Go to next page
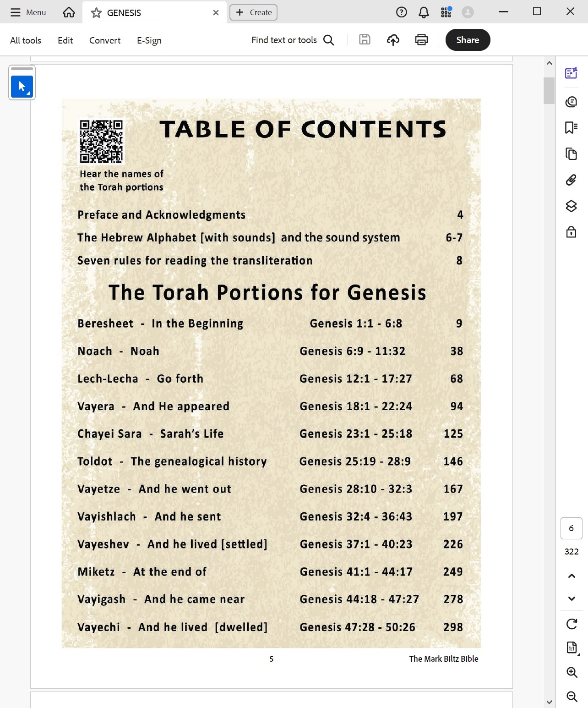 [x=572, y=598]
